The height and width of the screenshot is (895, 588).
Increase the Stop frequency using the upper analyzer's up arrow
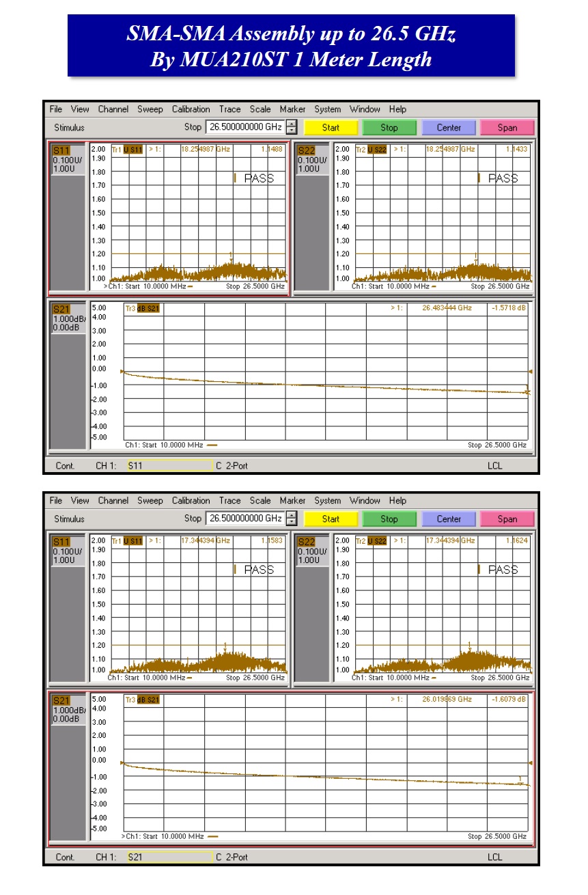tap(292, 124)
